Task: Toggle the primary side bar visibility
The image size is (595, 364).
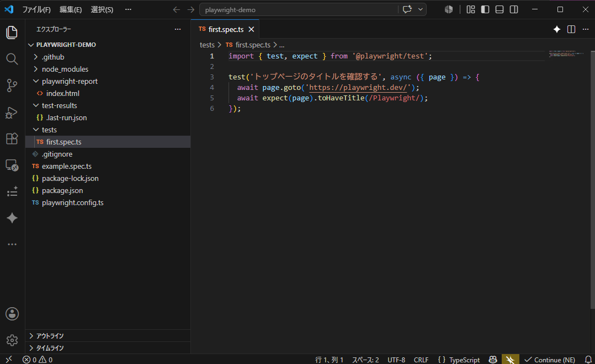Action: coord(485,9)
